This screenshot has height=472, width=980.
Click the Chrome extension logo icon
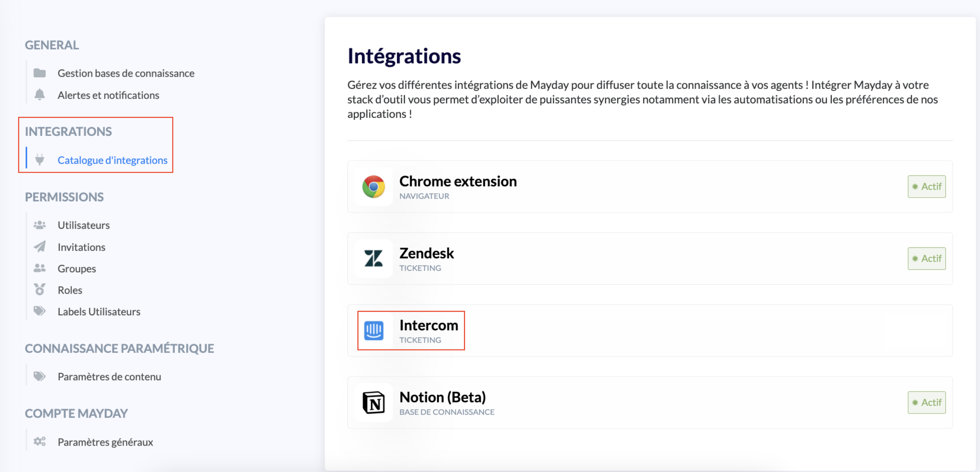[373, 187]
